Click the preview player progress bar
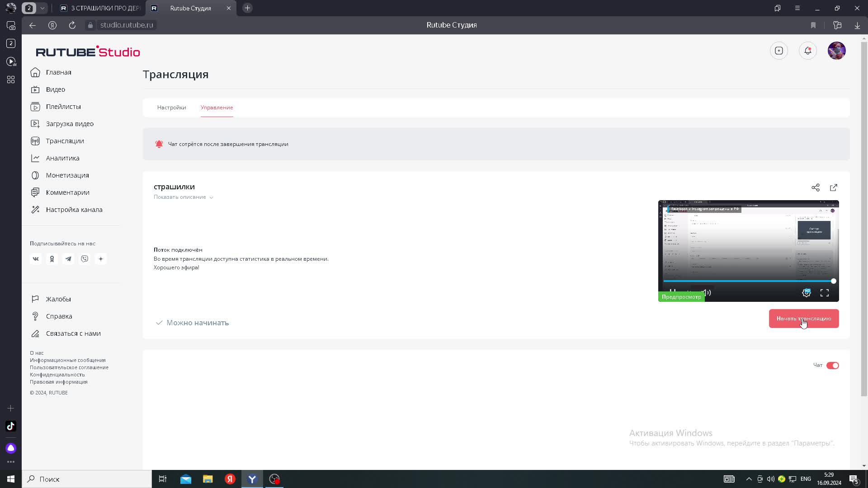 [746, 281]
